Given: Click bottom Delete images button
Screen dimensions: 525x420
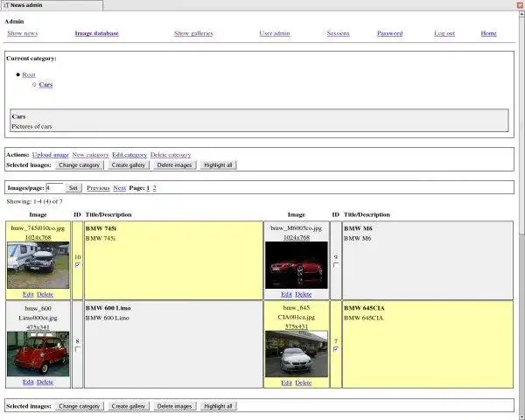Looking at the screenshot, I should [174, 406].
